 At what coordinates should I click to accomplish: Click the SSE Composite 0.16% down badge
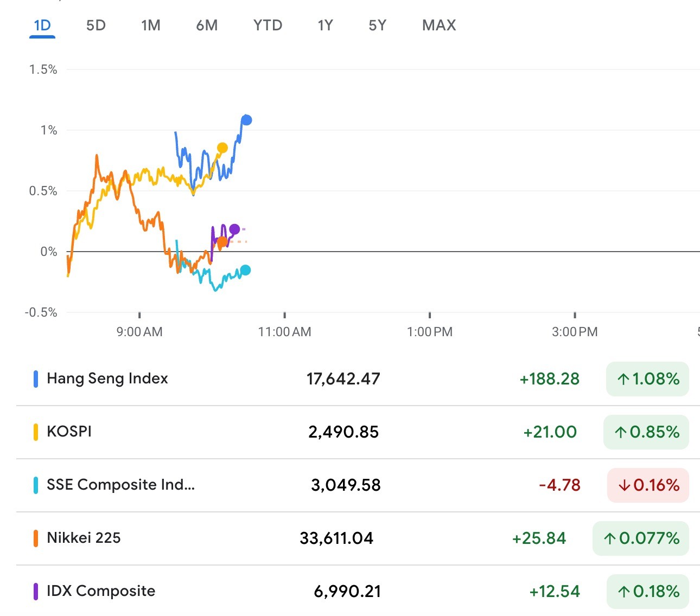click(x=648, y=485)
